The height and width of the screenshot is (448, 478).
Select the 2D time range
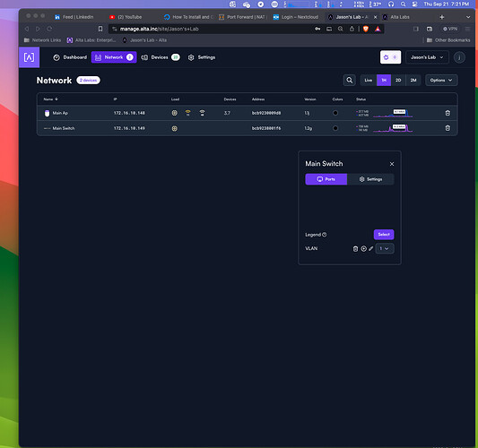pos(398,80)
